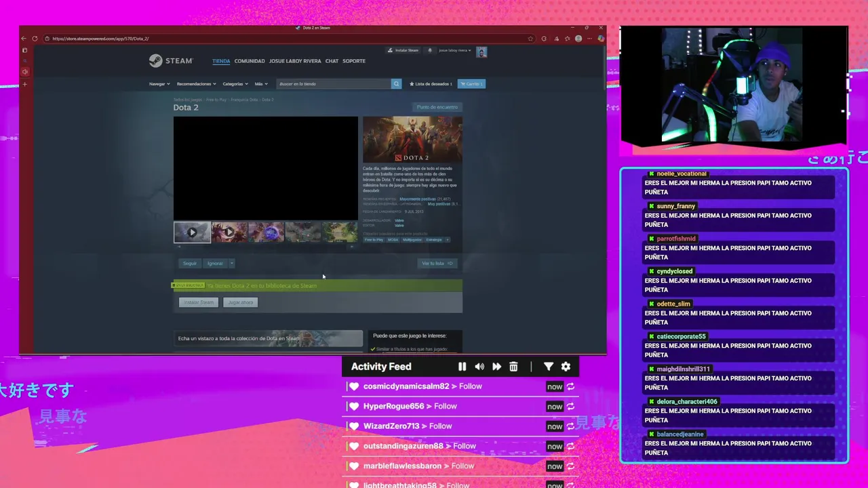This screenshot has width=868, height=488.
Task: Click the Activity Feed trash icon
Action: coord(513,367)
